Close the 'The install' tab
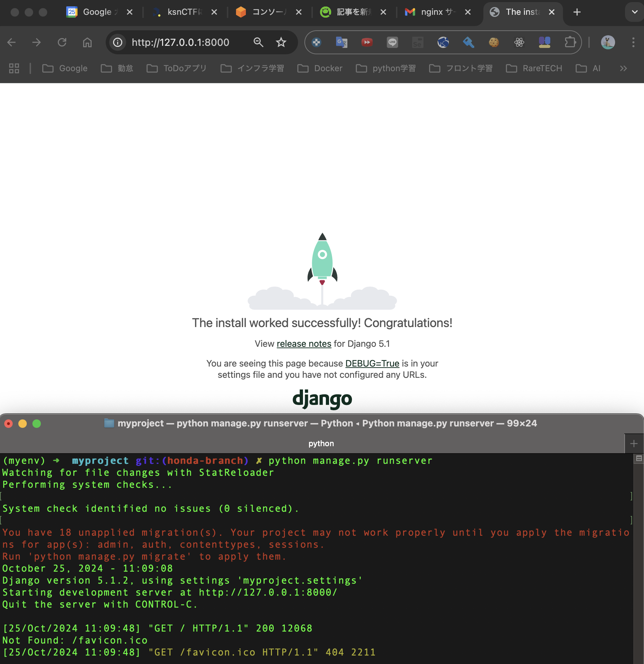Screen dimensions: 644x664 552,12
